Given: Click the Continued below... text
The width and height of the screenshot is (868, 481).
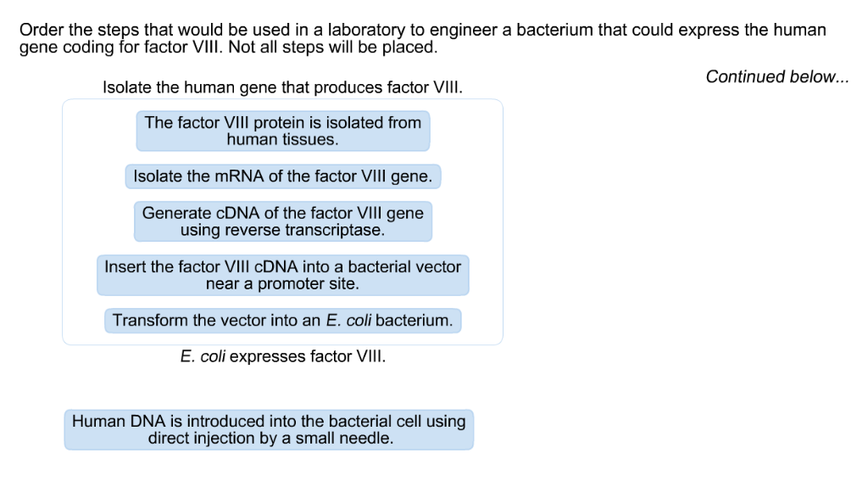Looking at the screenshot, I should (777, 76).
